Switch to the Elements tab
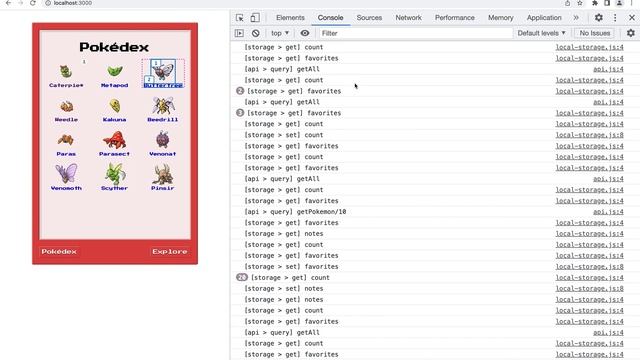The image size is (640, 360). [x=290, y=18]
